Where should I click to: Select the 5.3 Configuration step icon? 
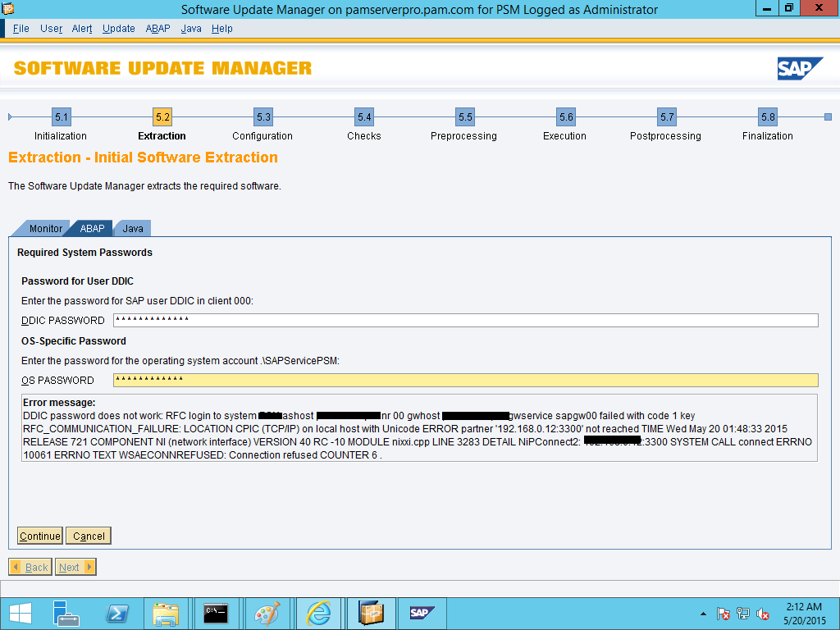click(x=262, y=116)
